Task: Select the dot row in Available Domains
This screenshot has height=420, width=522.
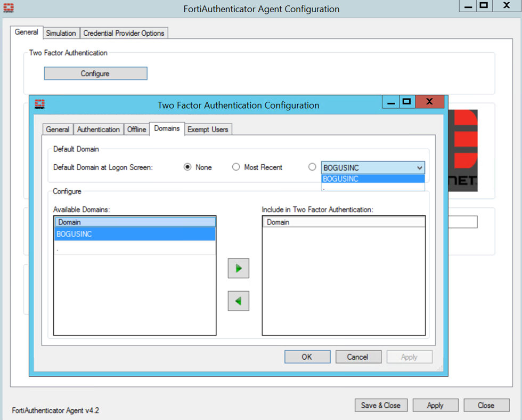Action: 135,248
